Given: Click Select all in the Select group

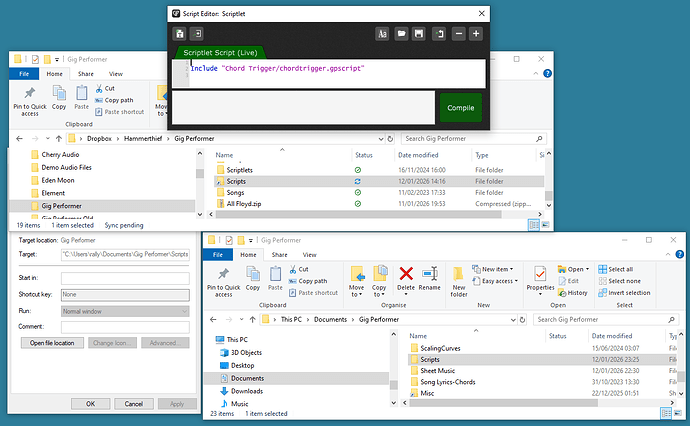Looking at the screenshot, I should tap(620, 269).
